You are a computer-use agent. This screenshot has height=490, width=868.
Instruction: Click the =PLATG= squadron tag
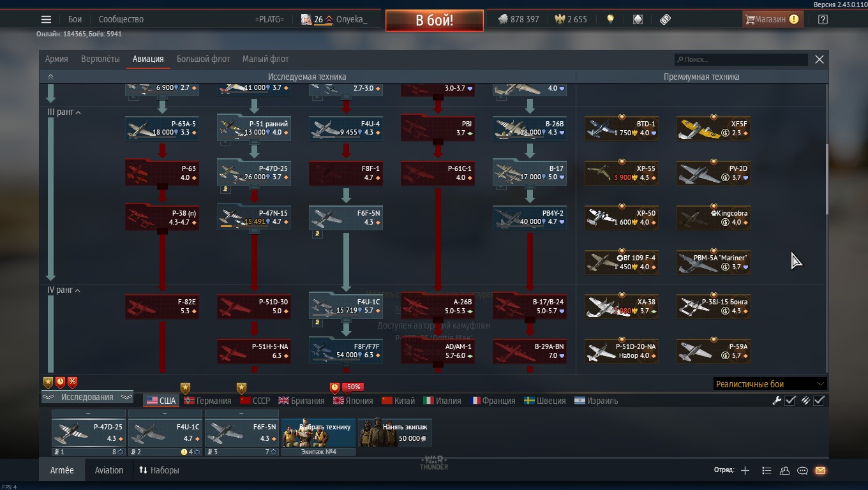[269, 19]
